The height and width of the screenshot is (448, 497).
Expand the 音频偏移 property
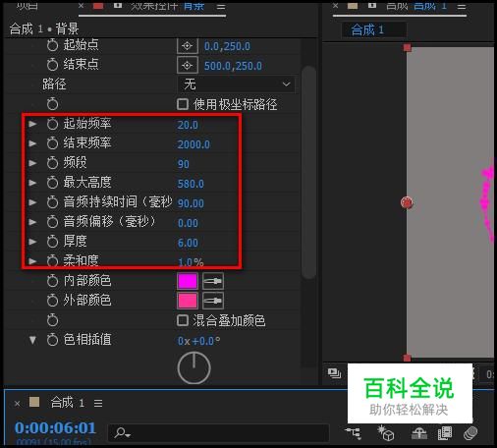(x=32, y=222)
